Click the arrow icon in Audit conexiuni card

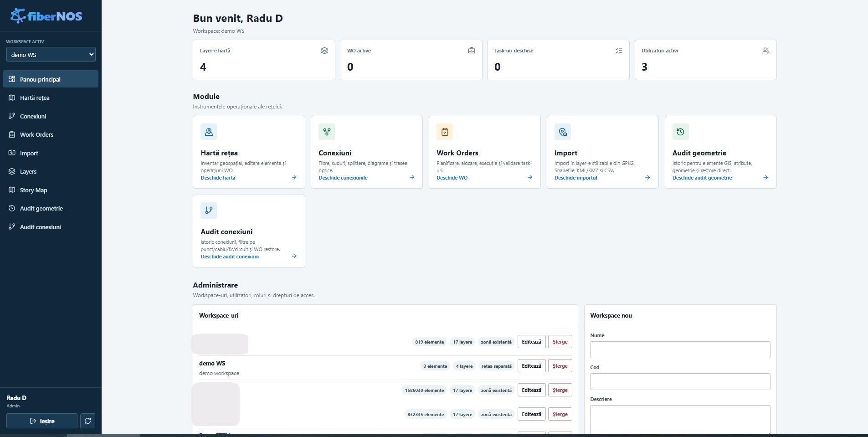(294, 257)
